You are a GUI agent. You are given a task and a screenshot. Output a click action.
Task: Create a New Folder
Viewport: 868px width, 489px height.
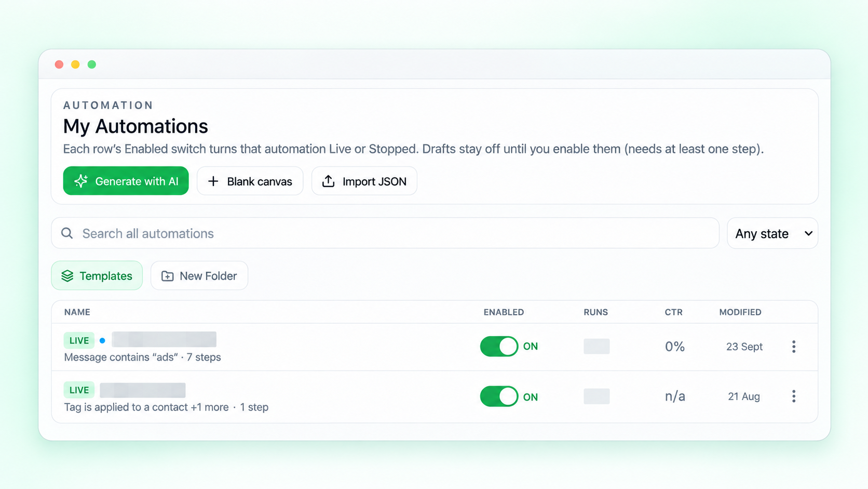[199, 275]
